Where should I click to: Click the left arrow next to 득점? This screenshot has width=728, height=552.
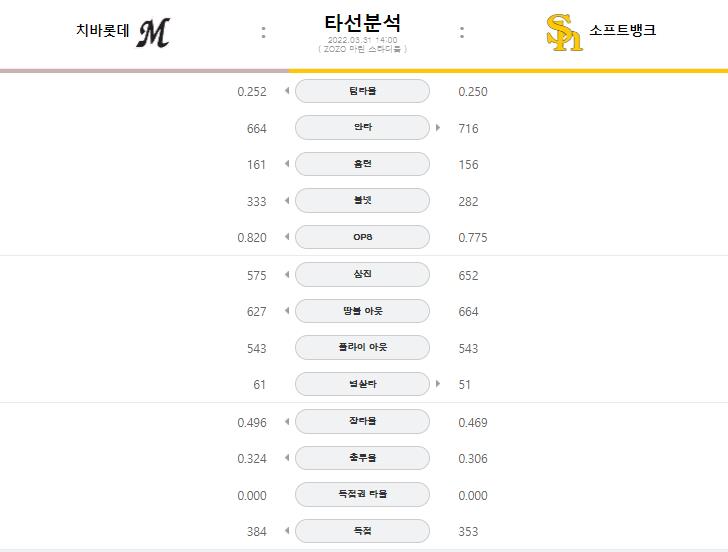click(x=287, y=530)
